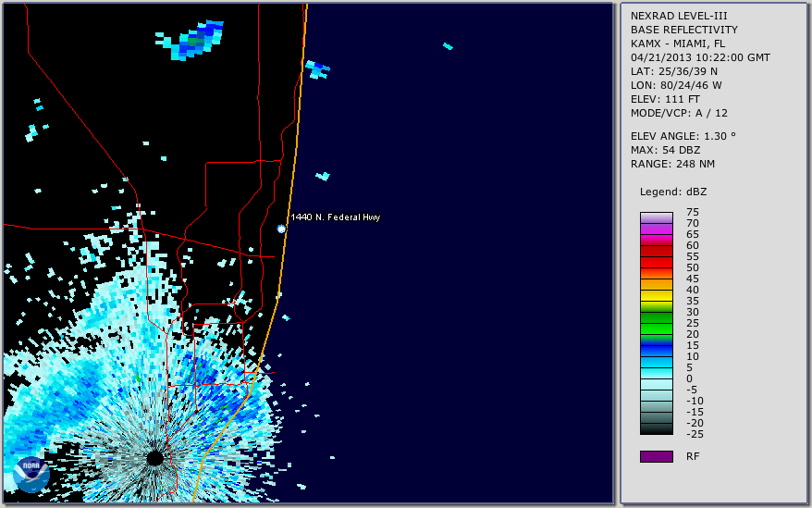Click the Legend: dBZ heading
This screenshot has width=812, height=508.
click(x=673, y=192)
